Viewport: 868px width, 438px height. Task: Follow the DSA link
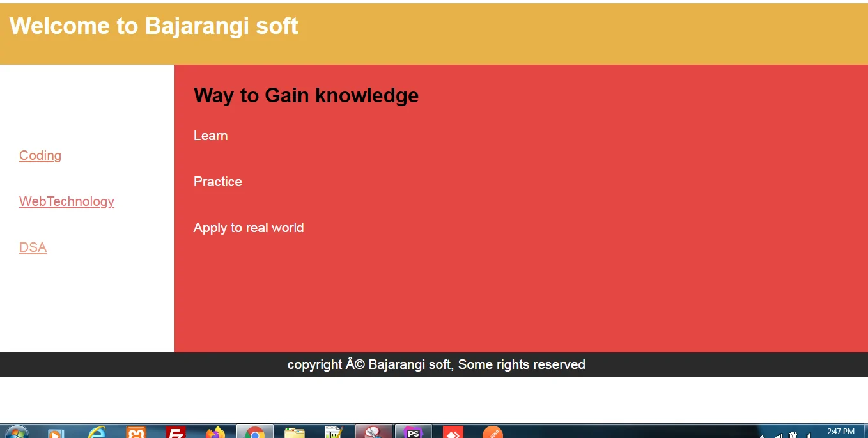coord(33,247)
